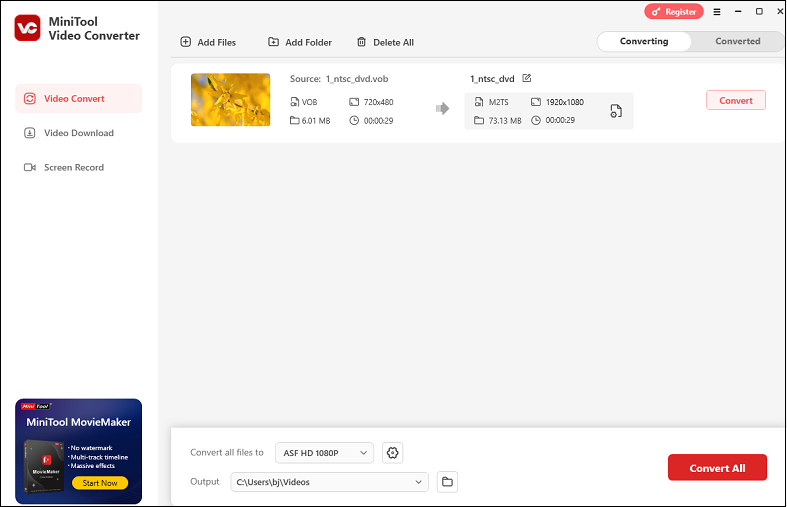Click the MiniTool Video Converter logo
Image resolution: width=787 pixels, height=507 pixels.
point(27,28)
